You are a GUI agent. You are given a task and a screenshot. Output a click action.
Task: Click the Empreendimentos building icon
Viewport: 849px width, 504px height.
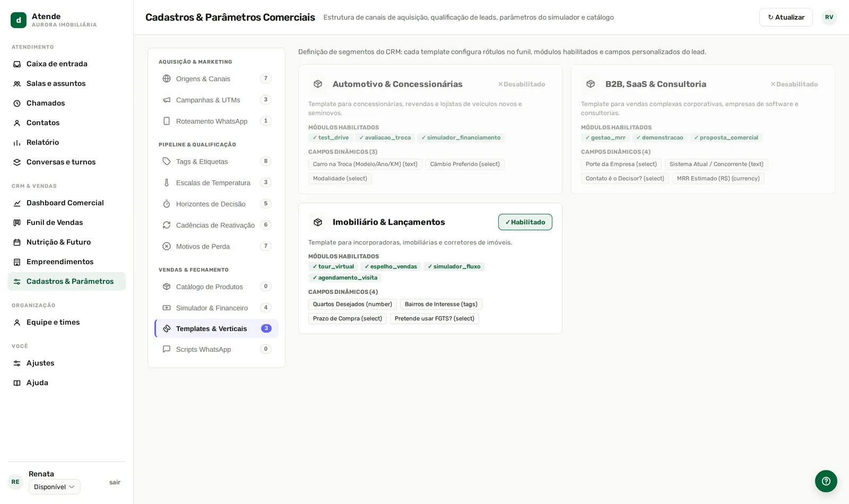(17, 262)
